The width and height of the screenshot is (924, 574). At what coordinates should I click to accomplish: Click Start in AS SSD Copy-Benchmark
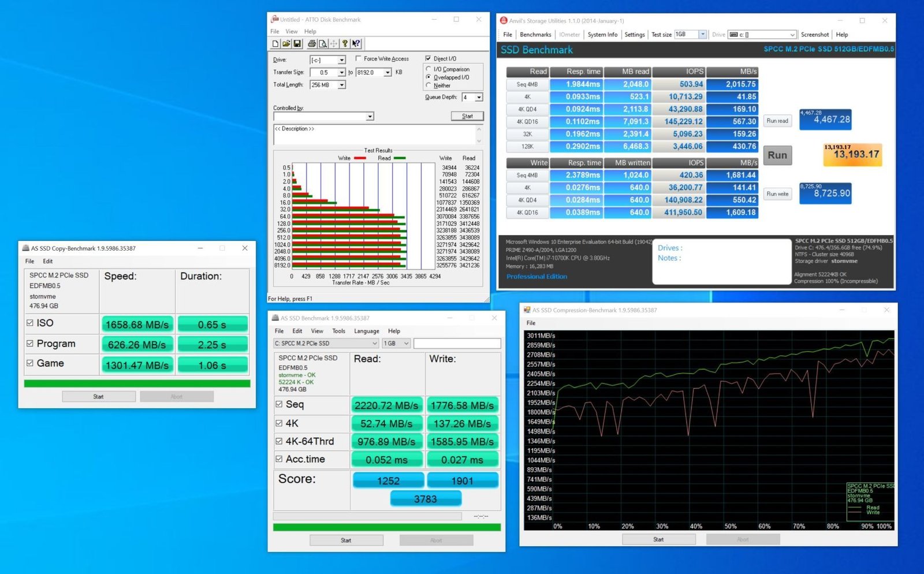pos(99,397)
